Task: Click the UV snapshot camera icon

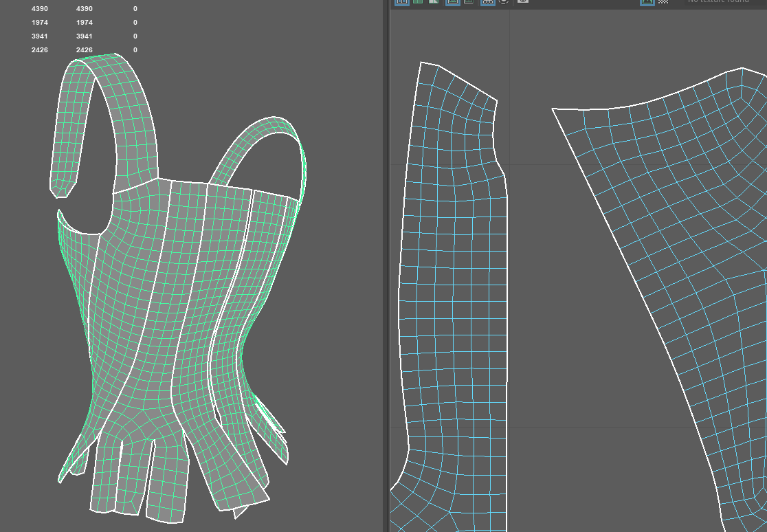Action: pyautogui.click(x=523, y=2)
